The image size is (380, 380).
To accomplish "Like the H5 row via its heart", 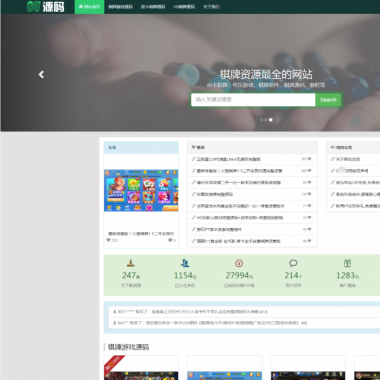I will coord(309,218).
